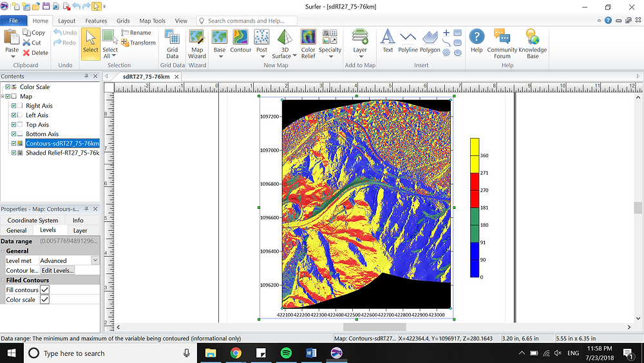Choose the spline polyline insert tool
Screen dimensions: 644x363
(446, 43)
